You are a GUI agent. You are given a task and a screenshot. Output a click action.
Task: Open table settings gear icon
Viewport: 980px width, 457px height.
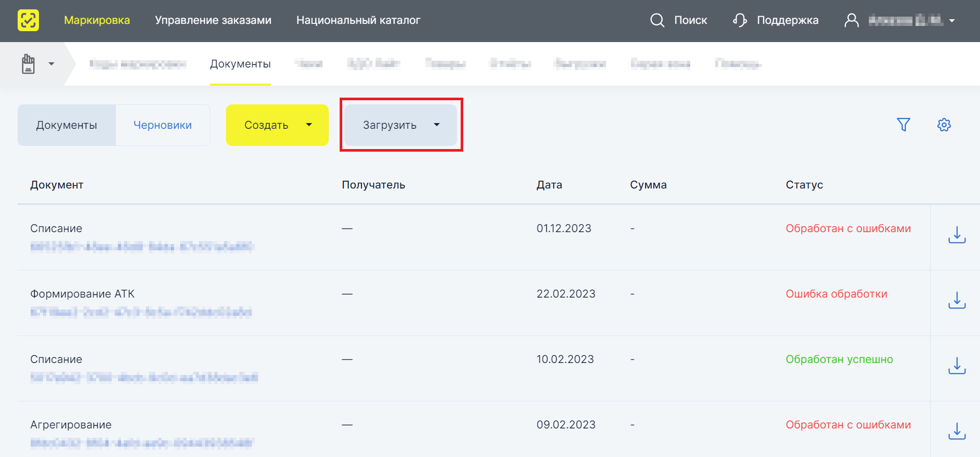click(x=944, y=125)
